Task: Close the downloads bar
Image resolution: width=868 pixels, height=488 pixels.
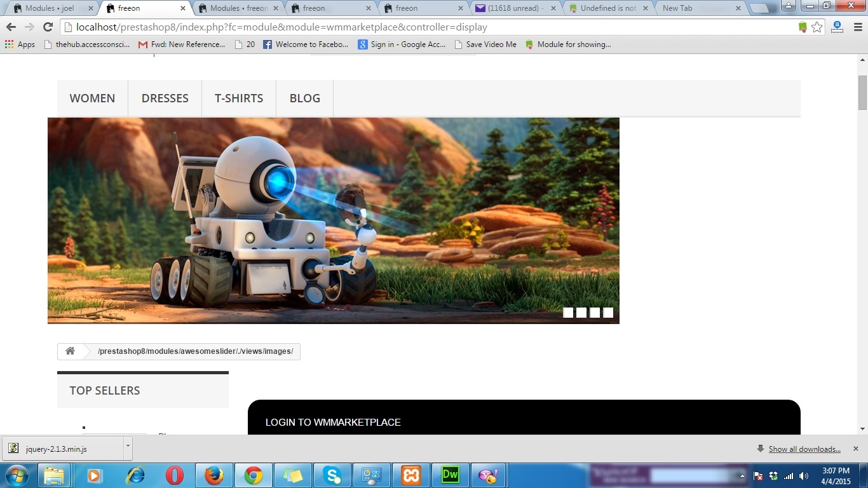Action: click(856, 449)
